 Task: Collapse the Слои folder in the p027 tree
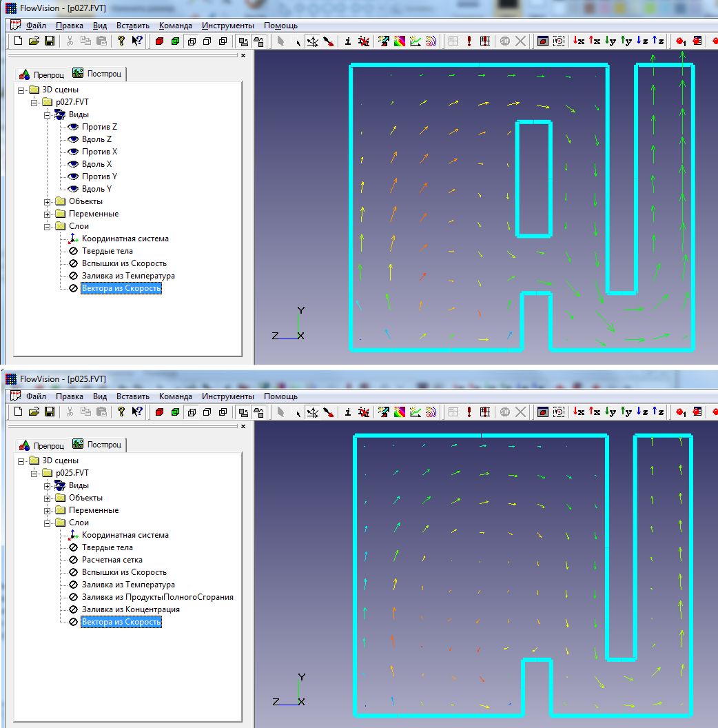click(x=48, y=226)
